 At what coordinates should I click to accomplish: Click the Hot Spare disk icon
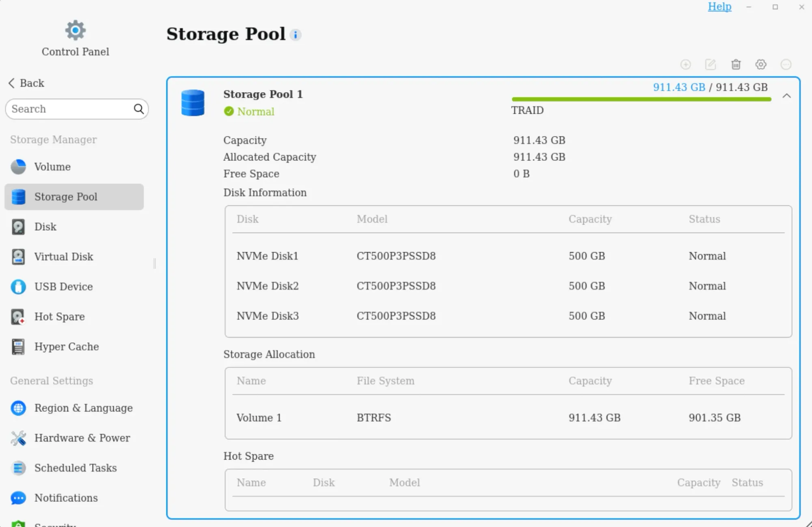pos(18,317)
